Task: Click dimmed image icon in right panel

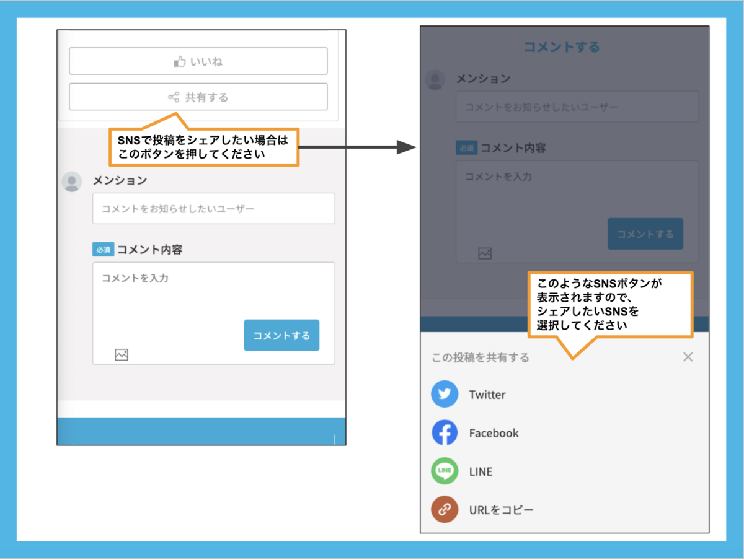Action: coord(485,253)
